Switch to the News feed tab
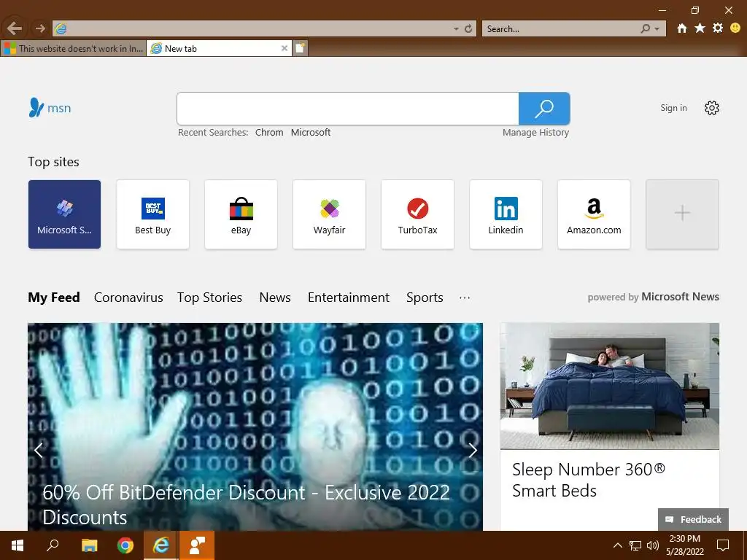Viewport: 747px width, 560px height. pyautogui.click(x=275, y=297)
